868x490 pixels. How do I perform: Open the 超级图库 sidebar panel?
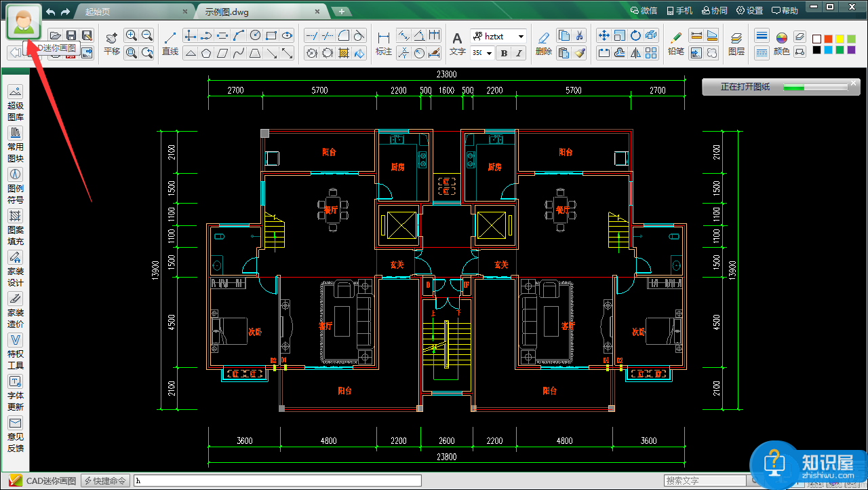point(16,104)
